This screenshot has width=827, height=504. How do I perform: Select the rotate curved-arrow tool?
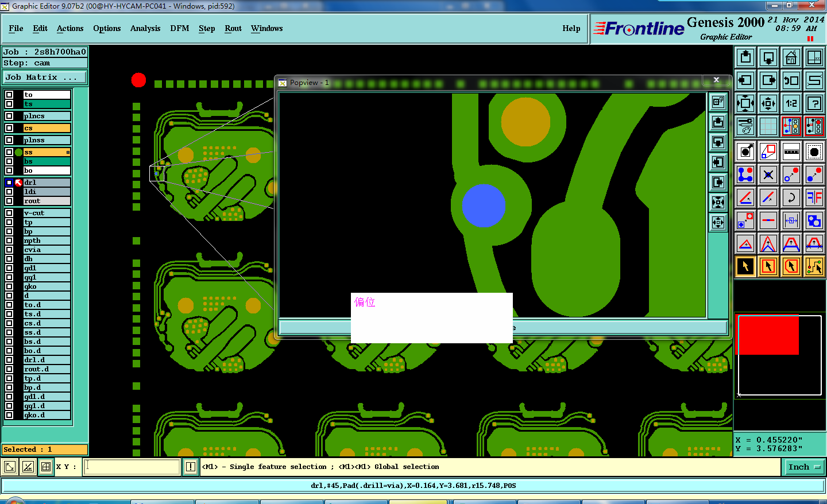(x=791, y=197)
